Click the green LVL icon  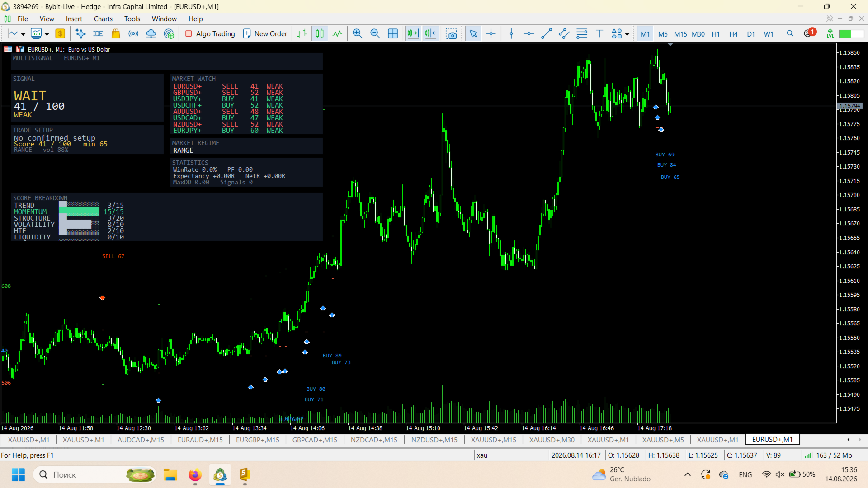point(830,33)
